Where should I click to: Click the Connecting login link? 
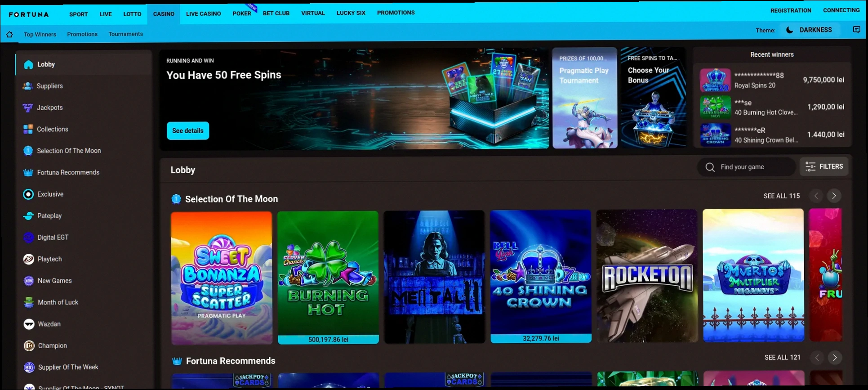[841, 10]
